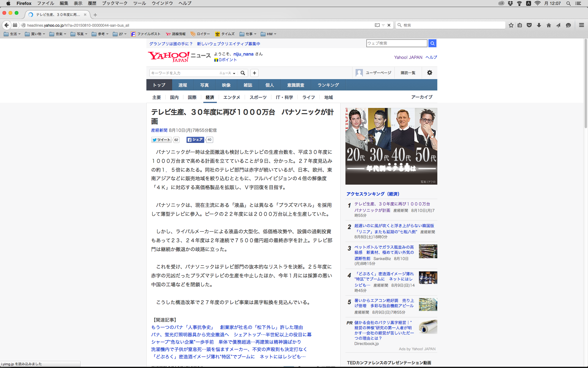The height and width of the screenshot is (368, 588).
Task: Click the Tweet share button
Action: (x=161, y=140)
